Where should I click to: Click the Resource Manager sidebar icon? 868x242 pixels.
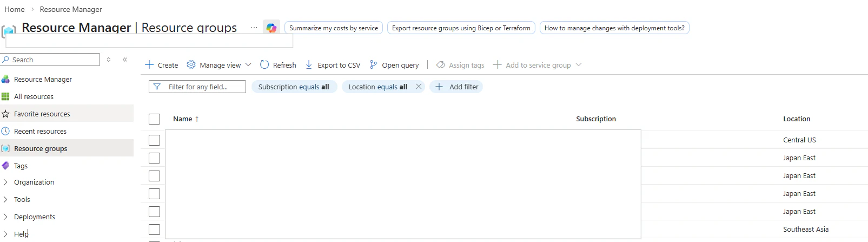5,79
